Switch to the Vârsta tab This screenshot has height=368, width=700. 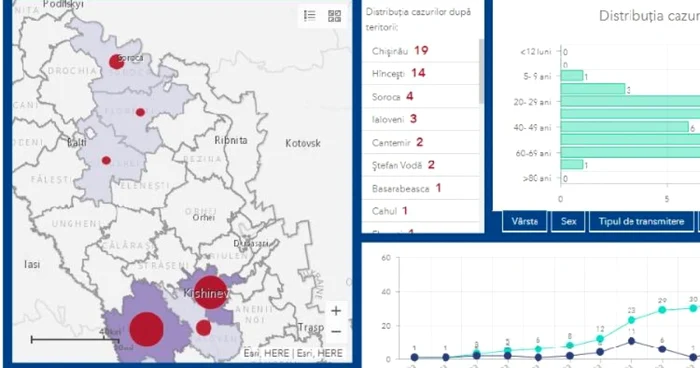pos(525,222)
